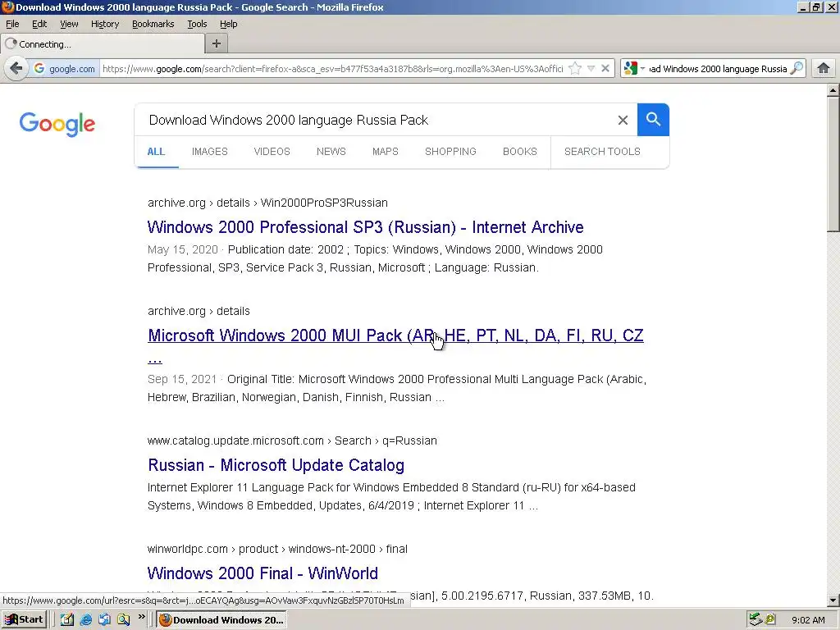Open the History menu
The image size is (840, 630).
coord(104,24)
